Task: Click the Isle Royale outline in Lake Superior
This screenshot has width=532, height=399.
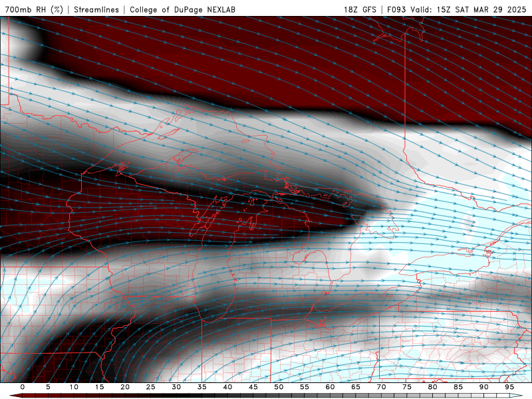Action: pyautogui.click(x=169, y=134)
